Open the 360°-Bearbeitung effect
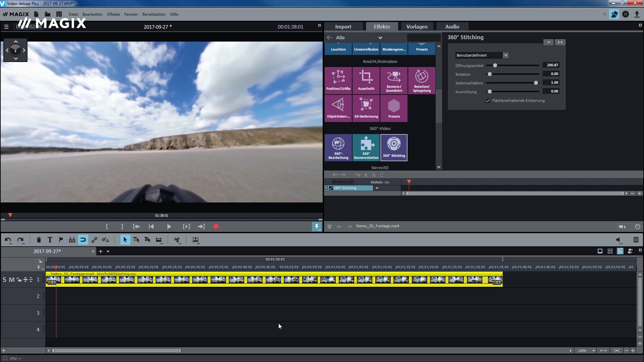644x362 pixels. pyautogui.click(x=338, y=147)
